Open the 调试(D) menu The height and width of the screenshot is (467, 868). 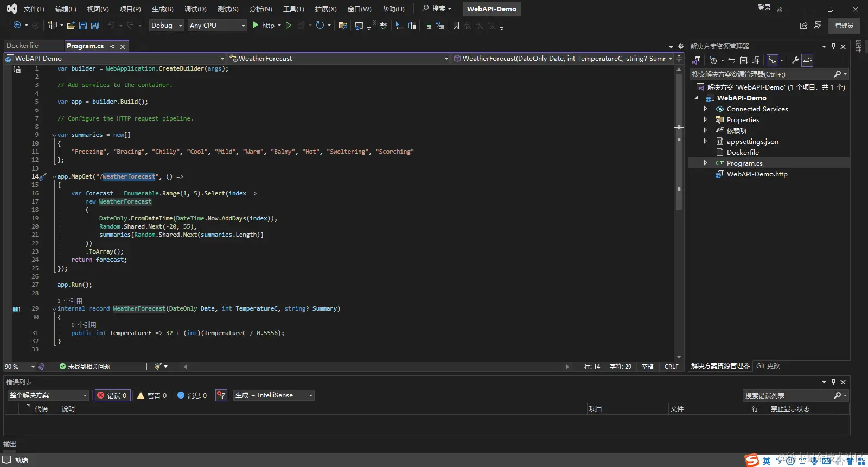[195, 9]
